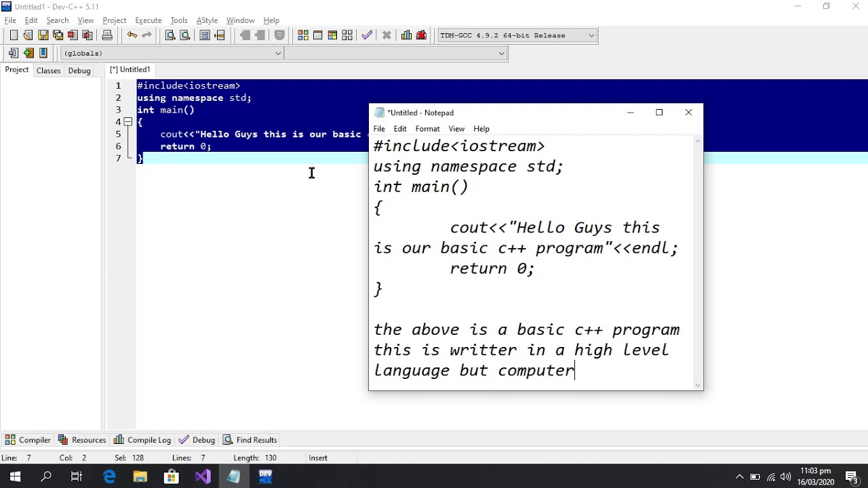The height and width of the screenshot is (488, 868).
Task: Click the Open file icon
Action: point(28,35)
